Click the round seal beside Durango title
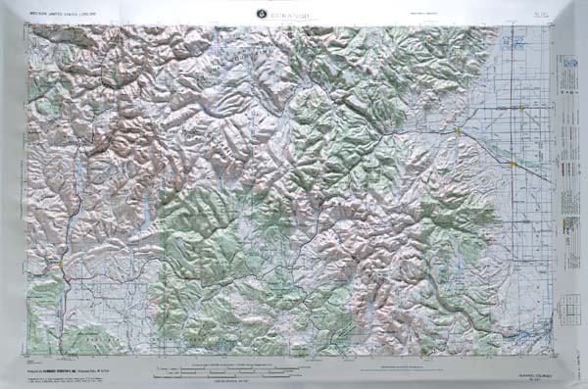Screen dimensions: 588x389 (261, 14)
